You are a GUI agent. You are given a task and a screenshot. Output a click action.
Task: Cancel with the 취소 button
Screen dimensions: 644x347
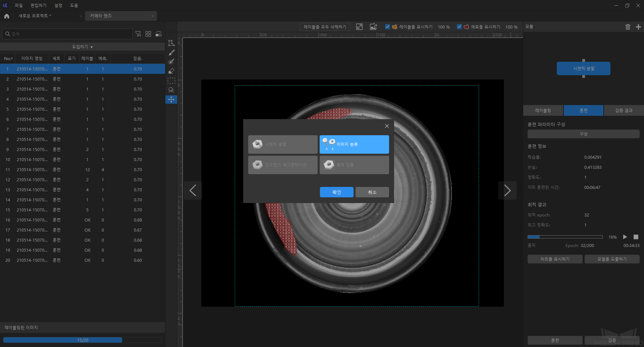click(x=372, y=192)
